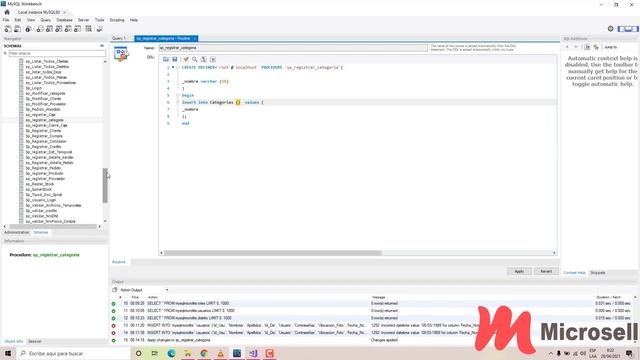The image size is (640, 360).
Task: Click the navigator vertical scrollbar thumb
Action: coord(105,185)
